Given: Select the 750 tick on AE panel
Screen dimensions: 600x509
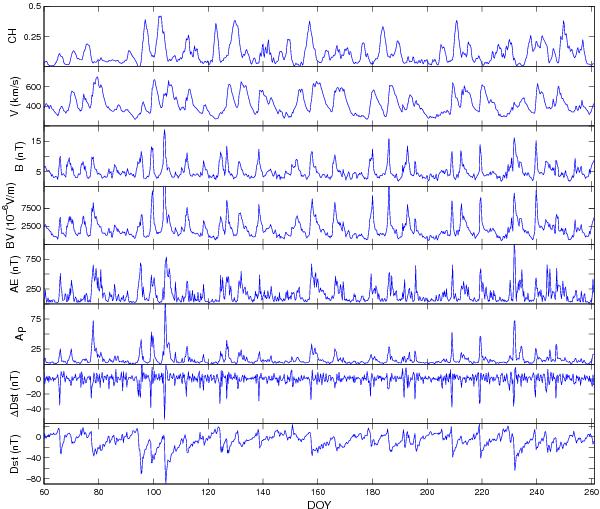Looking at the screenshot, I should tap(32, 259).
